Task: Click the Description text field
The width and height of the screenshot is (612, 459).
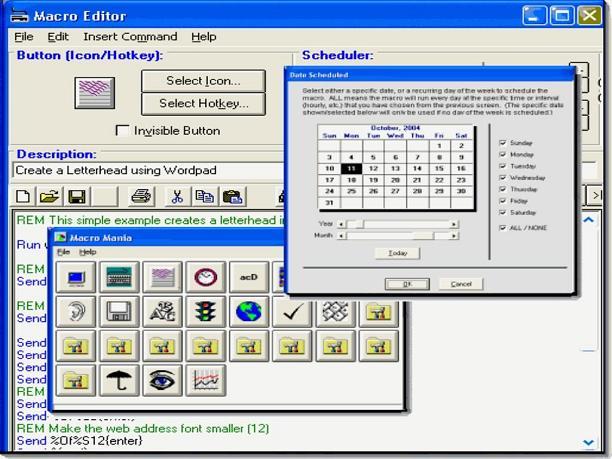Action: (148, 171)
